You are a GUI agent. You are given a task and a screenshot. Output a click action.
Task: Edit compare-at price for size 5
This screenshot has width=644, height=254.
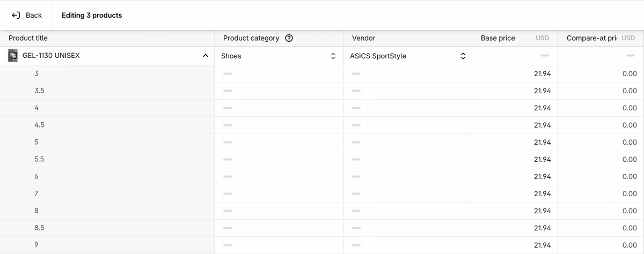click(x=601, y=142)
